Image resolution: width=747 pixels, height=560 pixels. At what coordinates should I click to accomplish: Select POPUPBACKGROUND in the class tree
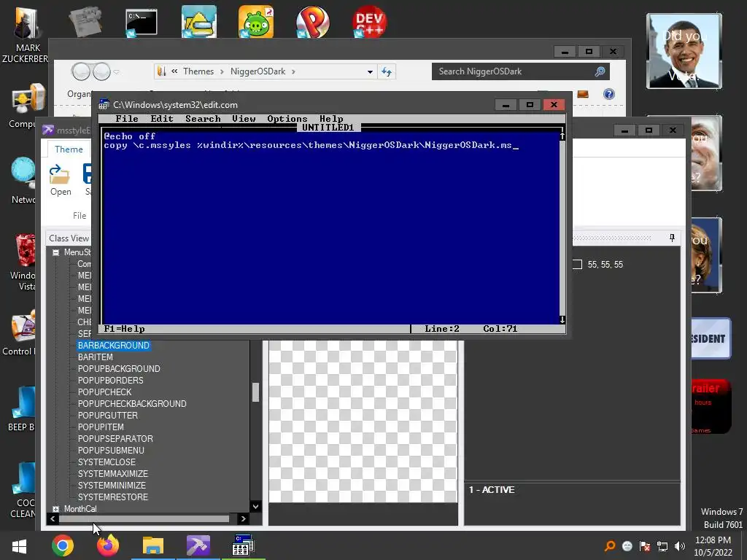click(119, 368)
